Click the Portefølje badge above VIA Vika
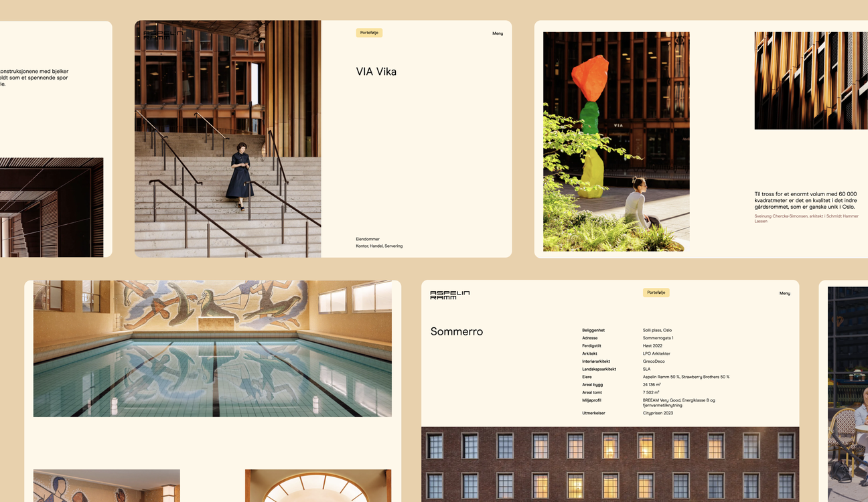868x502 pixels. (369, 33)
